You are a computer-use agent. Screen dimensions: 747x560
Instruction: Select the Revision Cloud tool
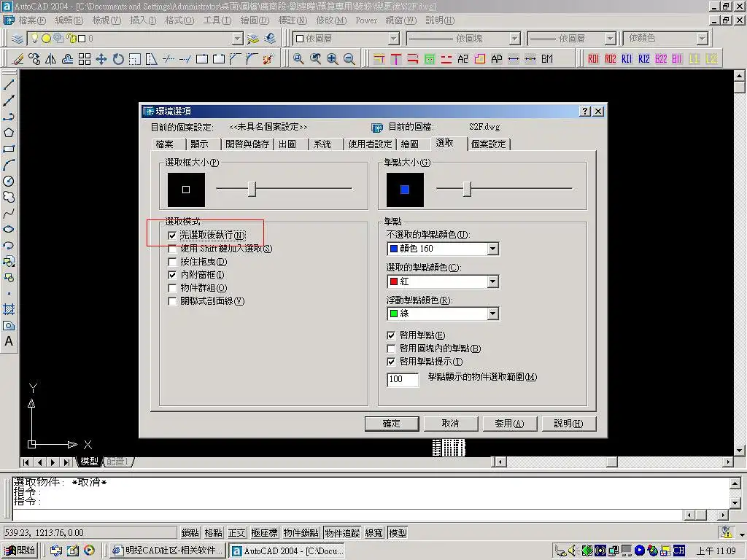tap(9, 197)
